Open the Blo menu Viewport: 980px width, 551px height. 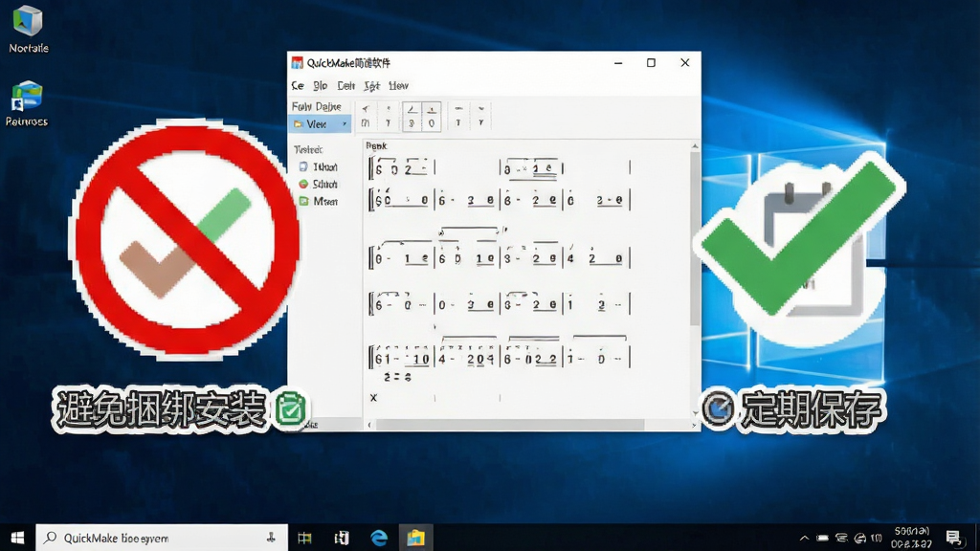(320, 85)
